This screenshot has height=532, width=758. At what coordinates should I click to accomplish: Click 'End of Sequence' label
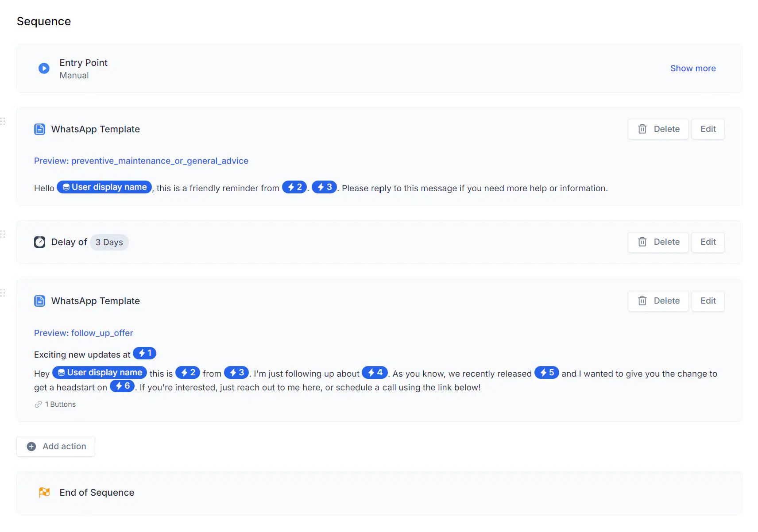97,493
